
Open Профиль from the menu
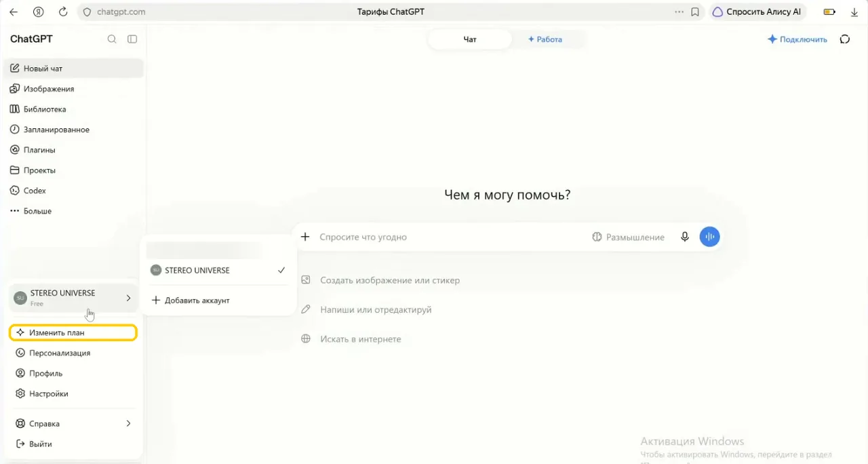click(73, 373)
